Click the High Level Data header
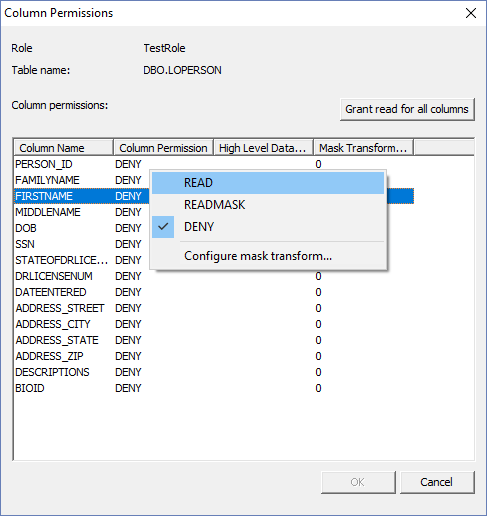487x516 pixels. click(263, 148)
